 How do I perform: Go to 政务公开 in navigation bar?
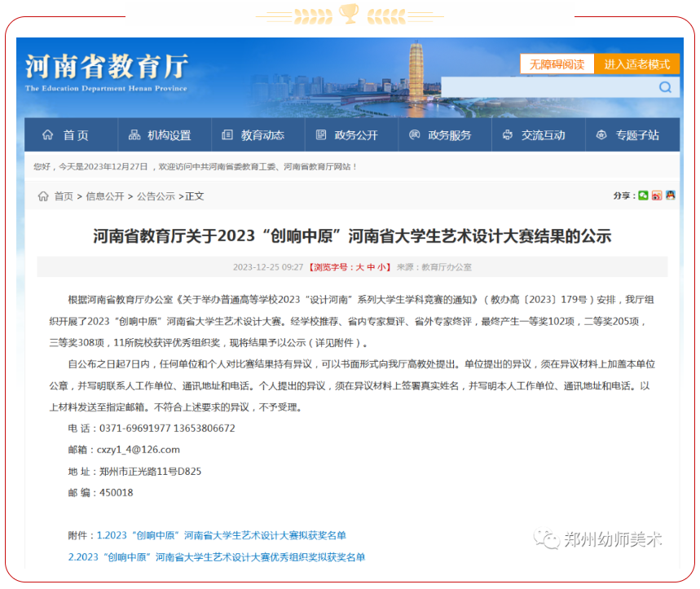pyautogui.click(x=347, y=135)
